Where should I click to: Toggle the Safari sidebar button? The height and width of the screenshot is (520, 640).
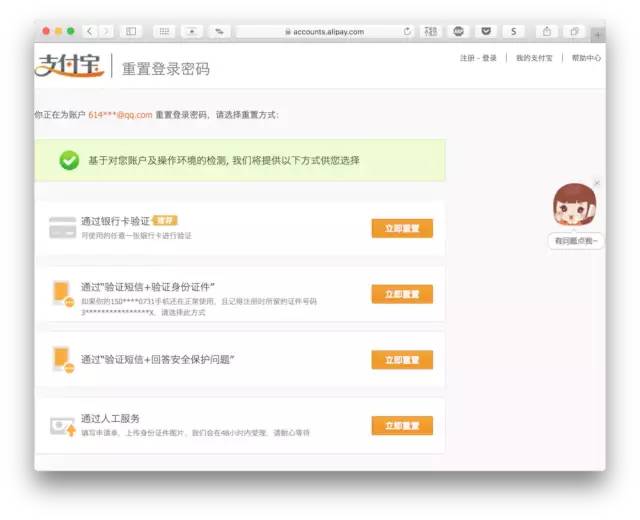tap(131, 31)
